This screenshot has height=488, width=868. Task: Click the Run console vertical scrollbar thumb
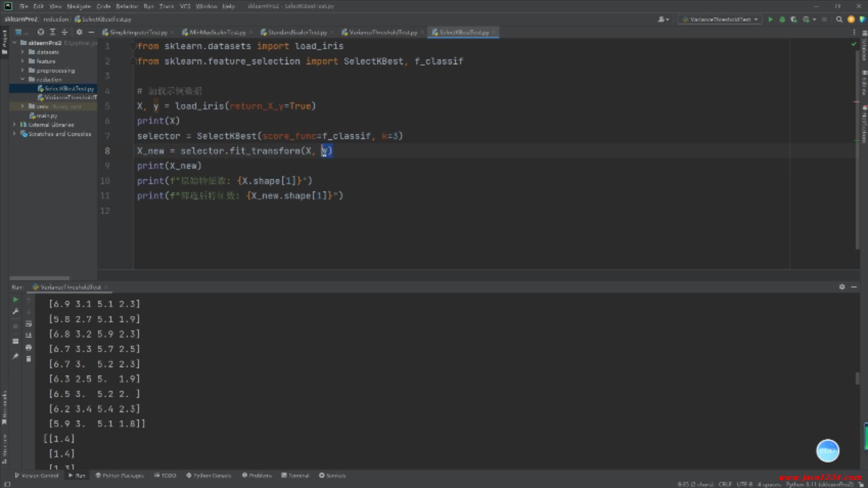click(x=857, y=378)
